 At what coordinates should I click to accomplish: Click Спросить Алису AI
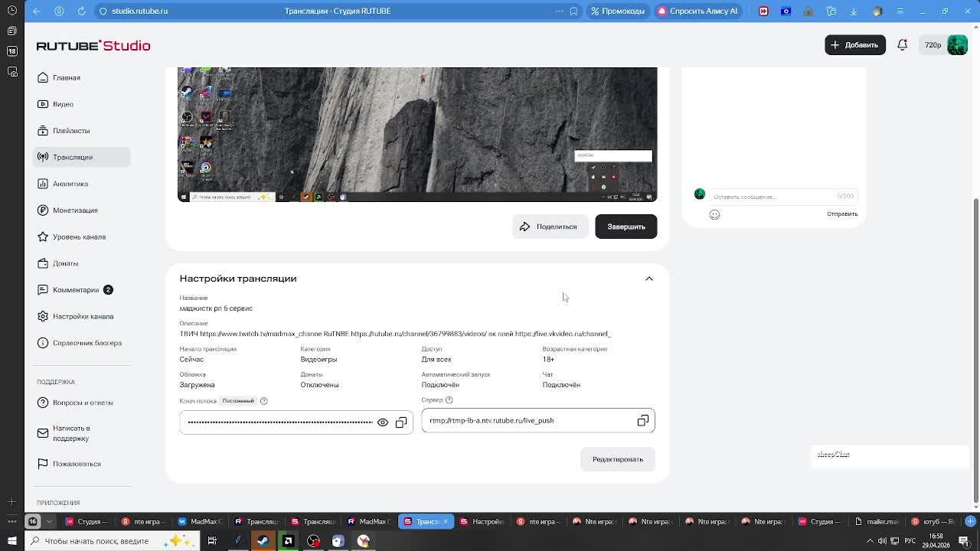[697, 11]
